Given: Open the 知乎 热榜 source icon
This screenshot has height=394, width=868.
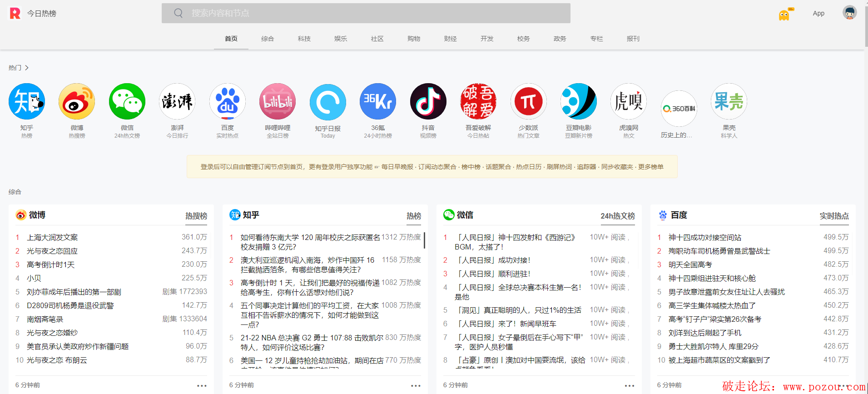Looking at the screenshot, I should coord(27,101).
